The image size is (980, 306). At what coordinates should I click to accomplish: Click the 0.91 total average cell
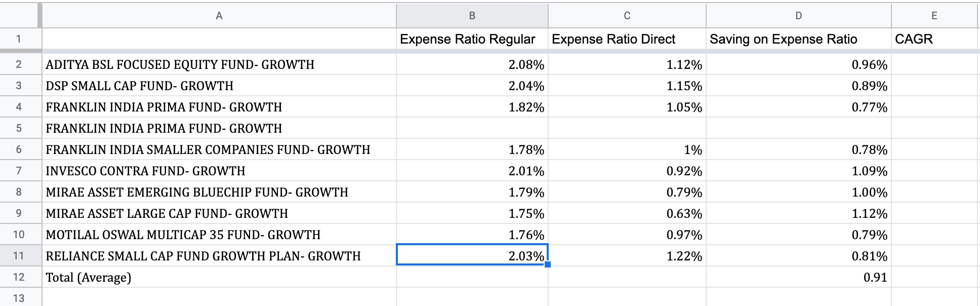[798, 277]
